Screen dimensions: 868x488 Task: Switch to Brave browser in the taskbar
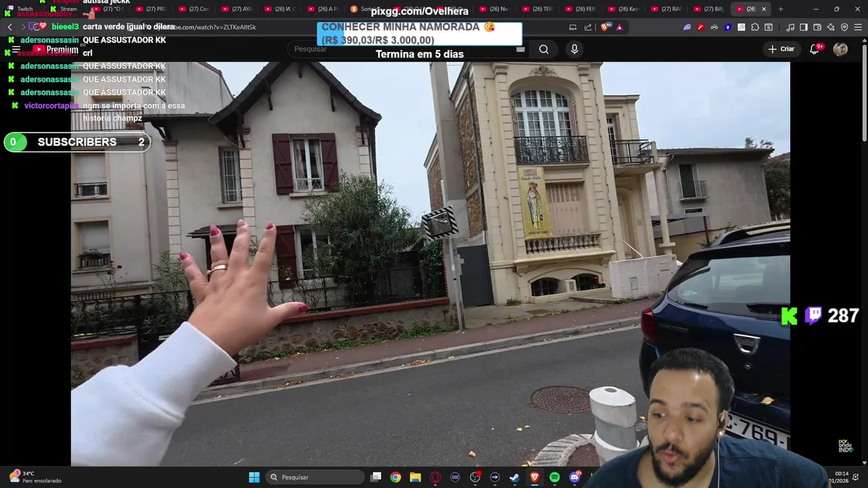(x=534, y=477)
